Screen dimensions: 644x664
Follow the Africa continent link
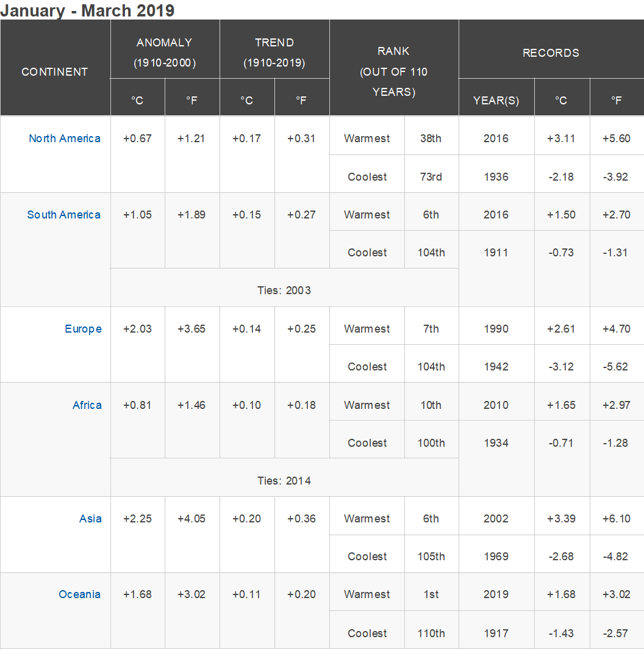[87, 405]
